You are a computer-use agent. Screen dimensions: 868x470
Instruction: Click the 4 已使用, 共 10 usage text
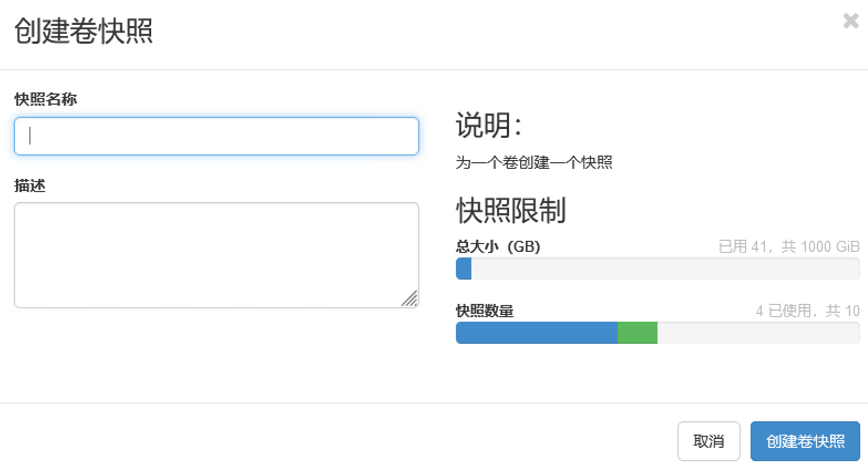[x=807, y=311]
